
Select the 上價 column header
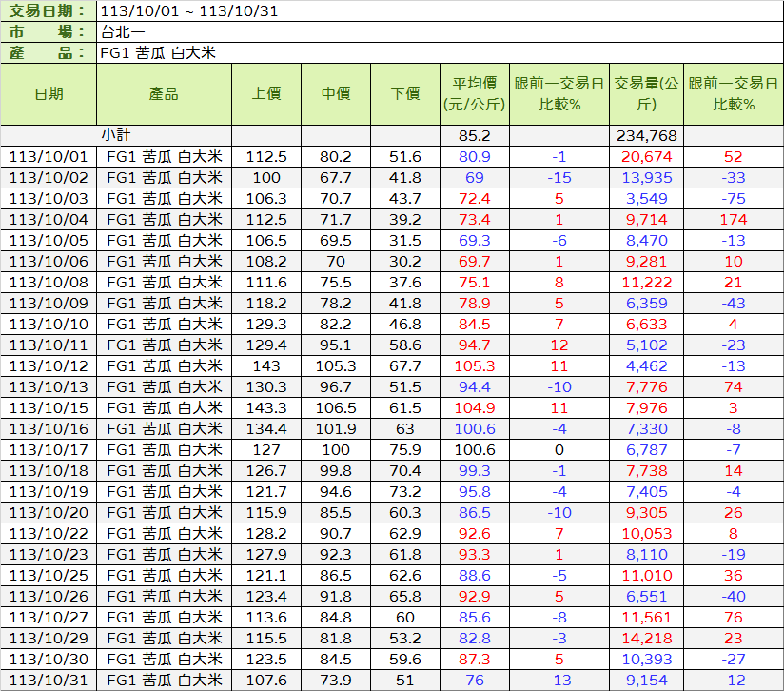point(266,93)
